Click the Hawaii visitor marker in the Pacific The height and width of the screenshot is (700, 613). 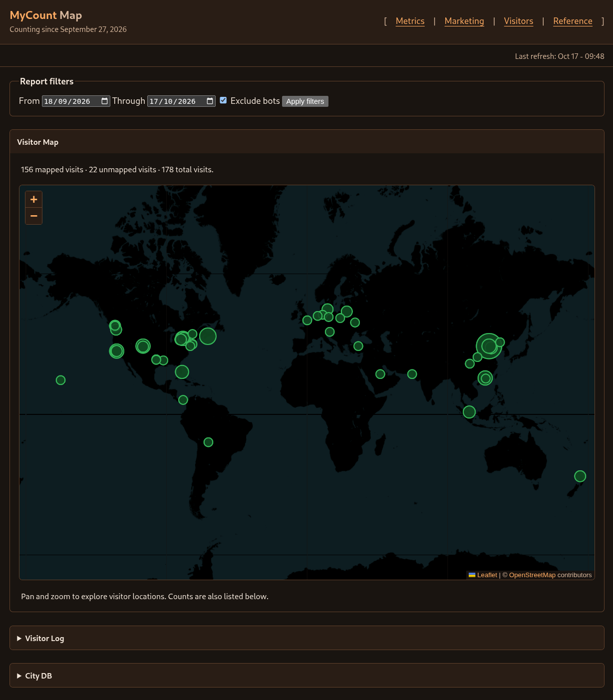[x=61, y=380]
